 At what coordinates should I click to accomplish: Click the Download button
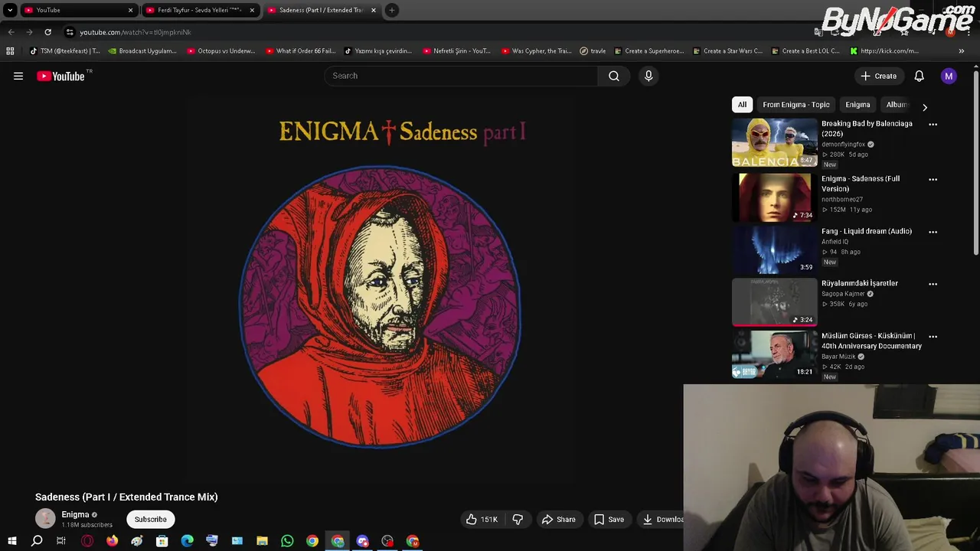(662, 520)
